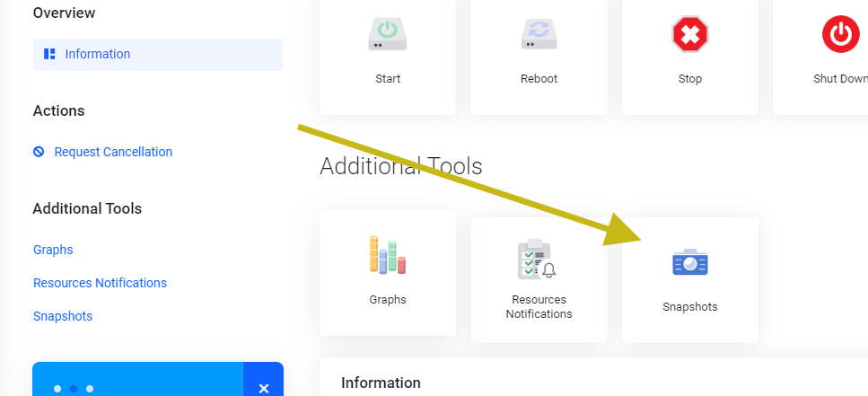Select Information in the Overview sidebar
The image size is (868, 396).
(97, 54)
